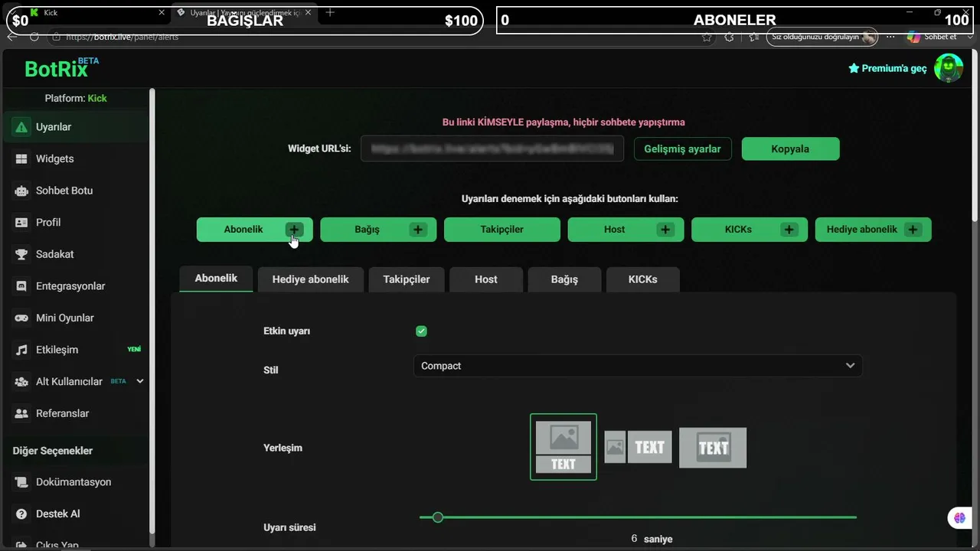
Task: Open the browser's three-dot settings menu
Action: coord(890,37)
